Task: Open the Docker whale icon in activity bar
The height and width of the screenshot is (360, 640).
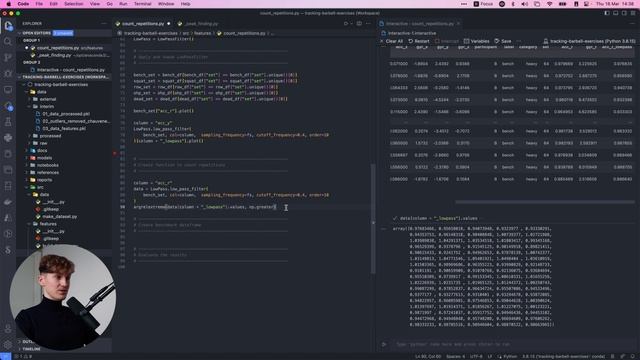Action: pyautogui.click(x=8, y=202)
